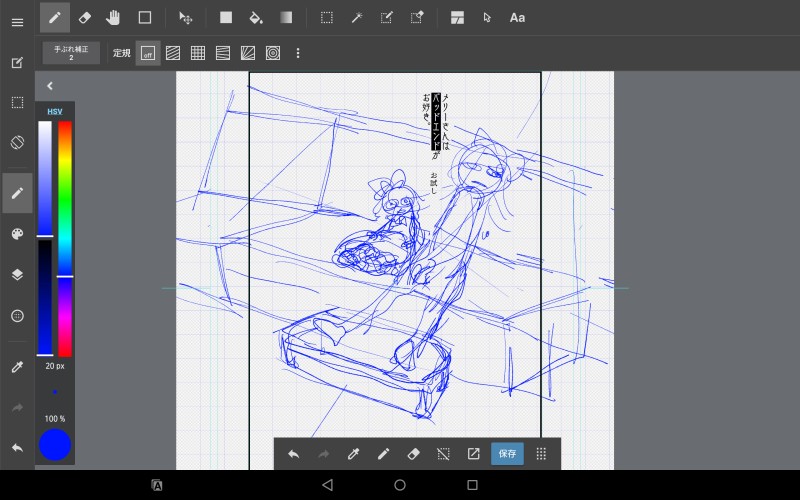Undo with the bottom shortcut bar arrow
The width and height of the screenshot is (800, 500).
pos(293,454)
